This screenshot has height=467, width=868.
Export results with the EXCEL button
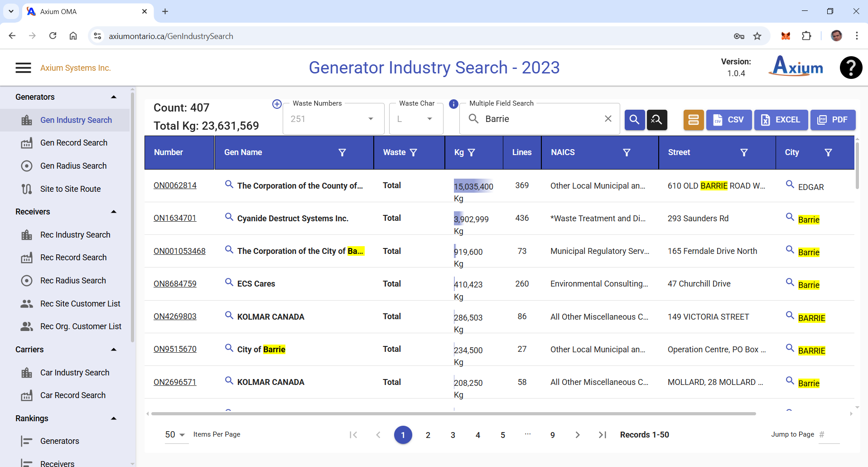781,120
